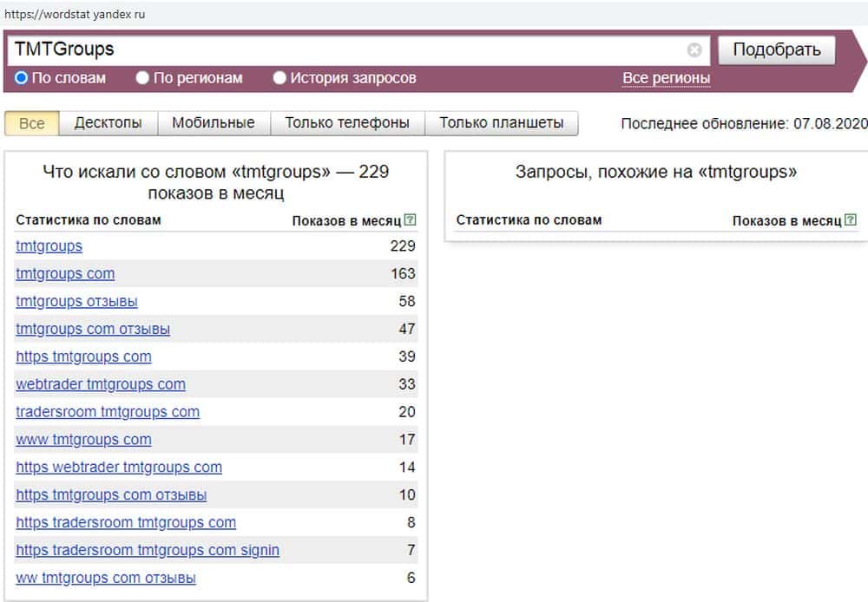Viewport: 868px width, 602px height.
Task: Click the impressions value 10
Action: [407, 495]
